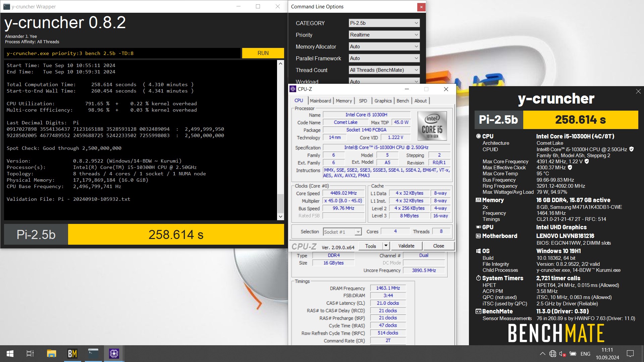Click the Tools button in CPU-Z
The height and width of the screenshot is (362, 644).
point(371,246)
